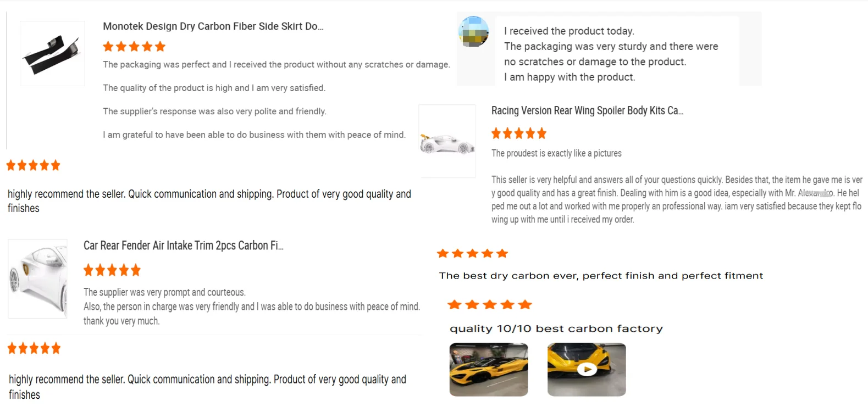Click the blurred reviewer avatar

[473, 32]
